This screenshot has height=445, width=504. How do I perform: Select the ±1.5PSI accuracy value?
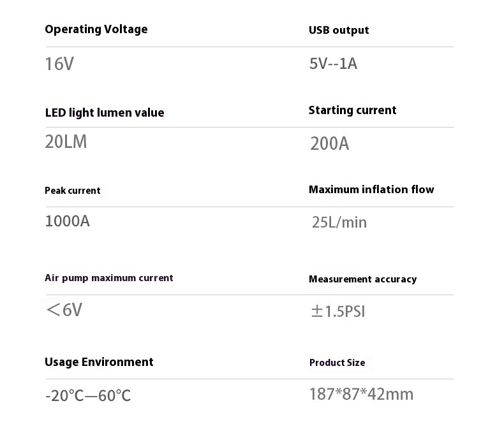337,312
